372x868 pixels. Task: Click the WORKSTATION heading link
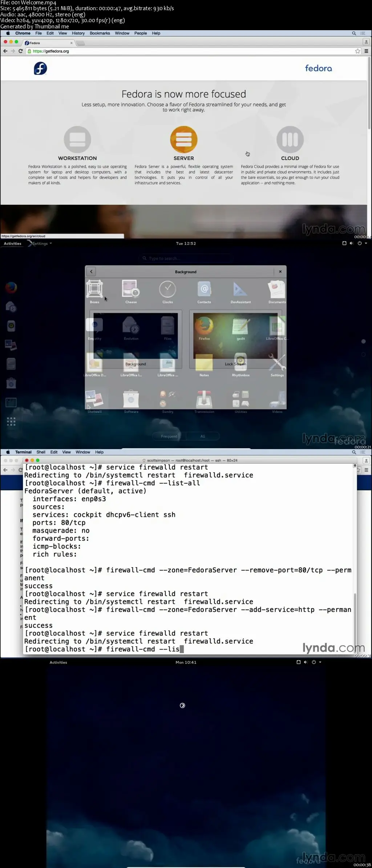[x=77, y=158]
